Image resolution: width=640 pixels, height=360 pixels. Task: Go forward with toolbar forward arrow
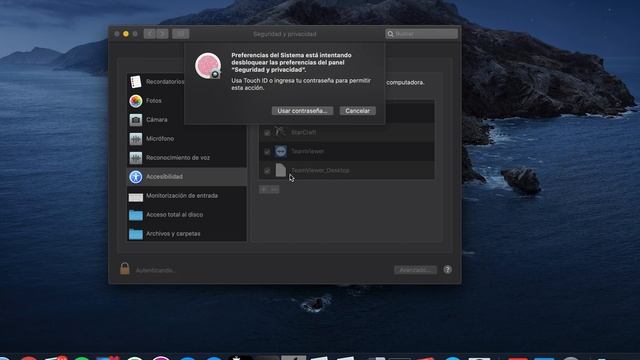[162, 34]
